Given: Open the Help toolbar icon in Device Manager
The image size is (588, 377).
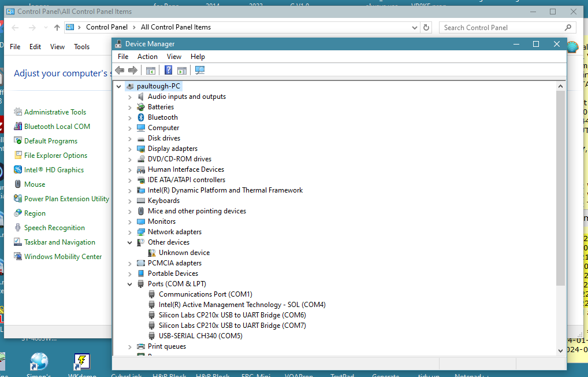Looking at the screenshot, I should coord(169,70).
